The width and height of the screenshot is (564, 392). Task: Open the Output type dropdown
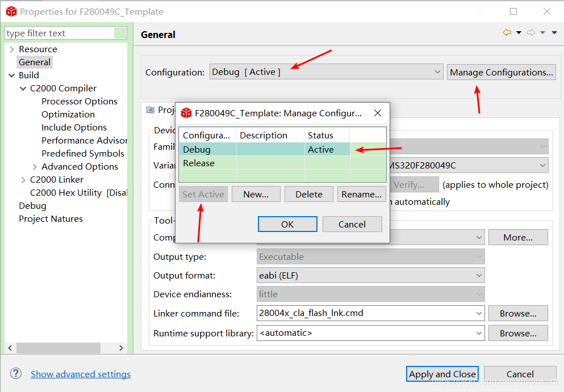tap(370, 256)
